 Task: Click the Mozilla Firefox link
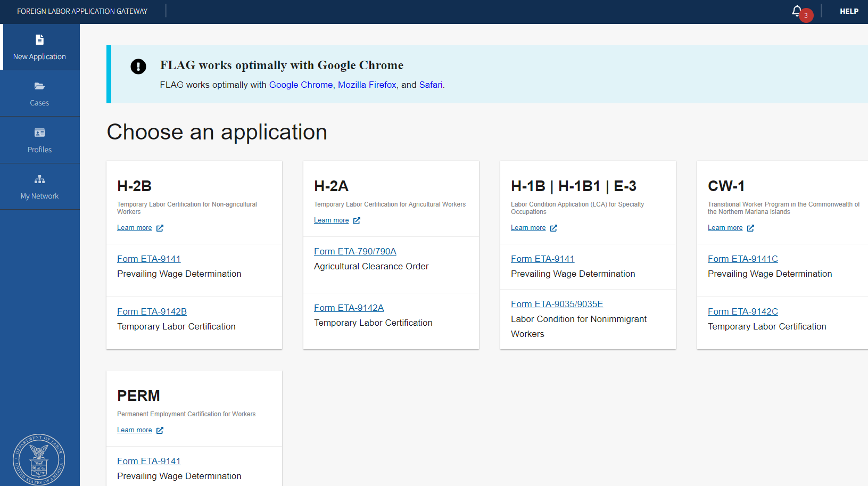(x=367, y=85)
